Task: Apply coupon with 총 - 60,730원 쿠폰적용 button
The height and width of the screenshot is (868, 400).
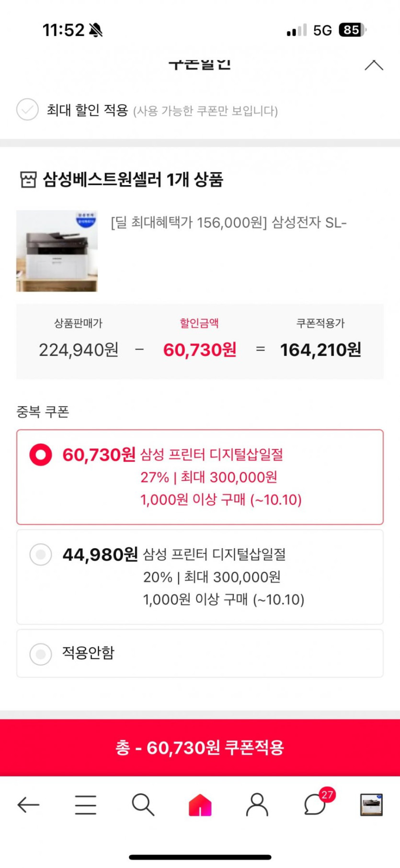Action: pyautogui.click(x=200, y=748)
